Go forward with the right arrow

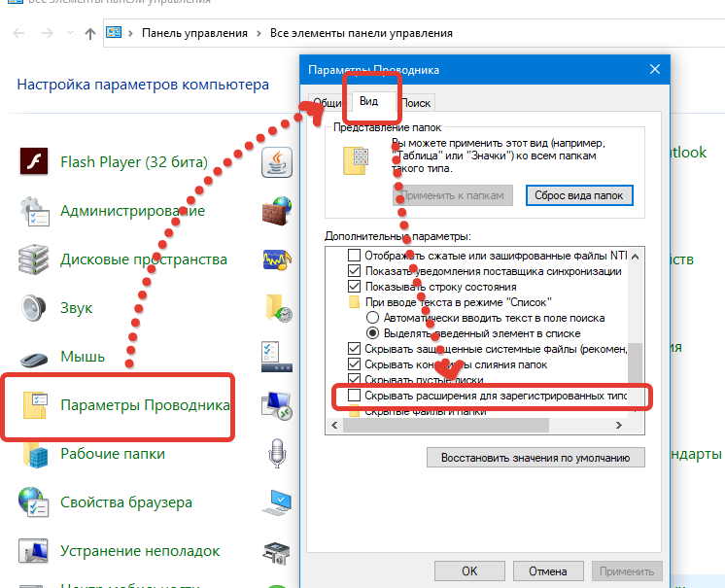(x=47, y=33)
